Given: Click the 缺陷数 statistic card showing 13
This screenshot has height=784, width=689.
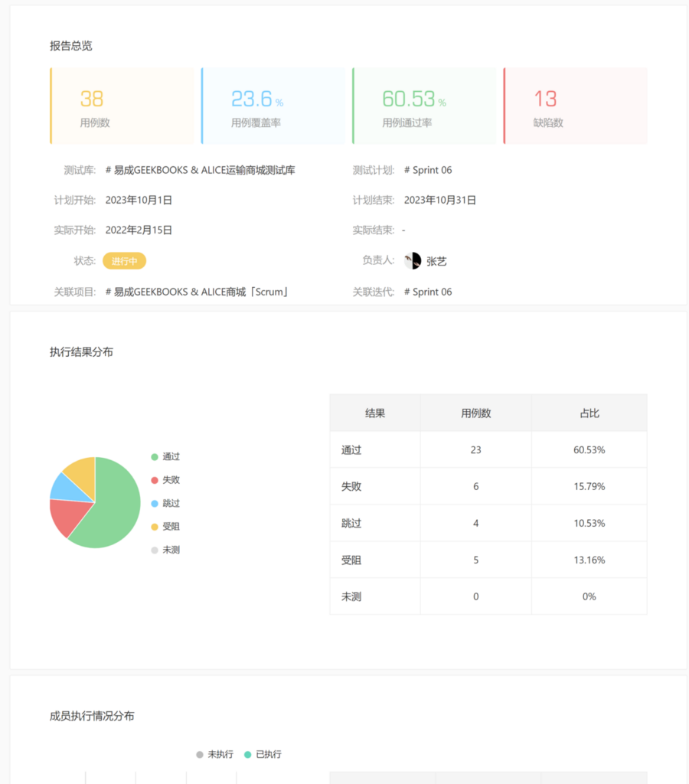Looking at the screenshot, I should (x=573, y=105).
